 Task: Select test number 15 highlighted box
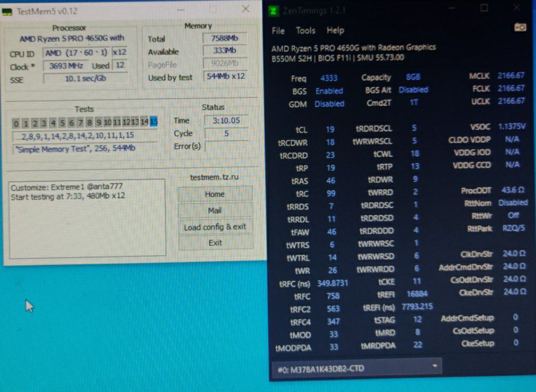coord(154,121)
